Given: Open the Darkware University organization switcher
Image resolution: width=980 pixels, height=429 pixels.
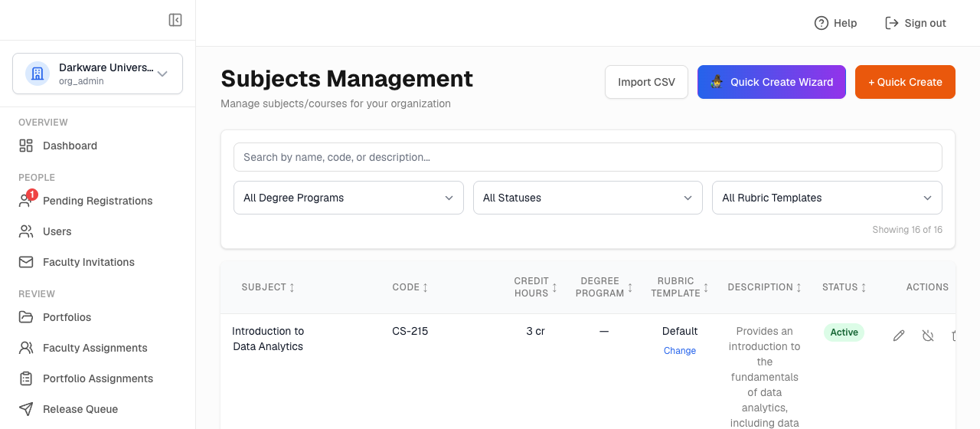Looking at the screenshot, I should (x=97, y=74).
